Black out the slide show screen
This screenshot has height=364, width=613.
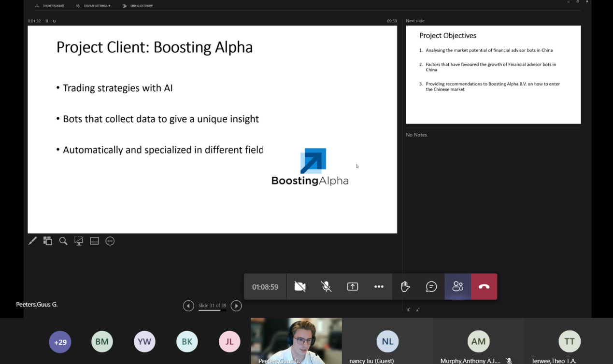[x=79, y=241]
